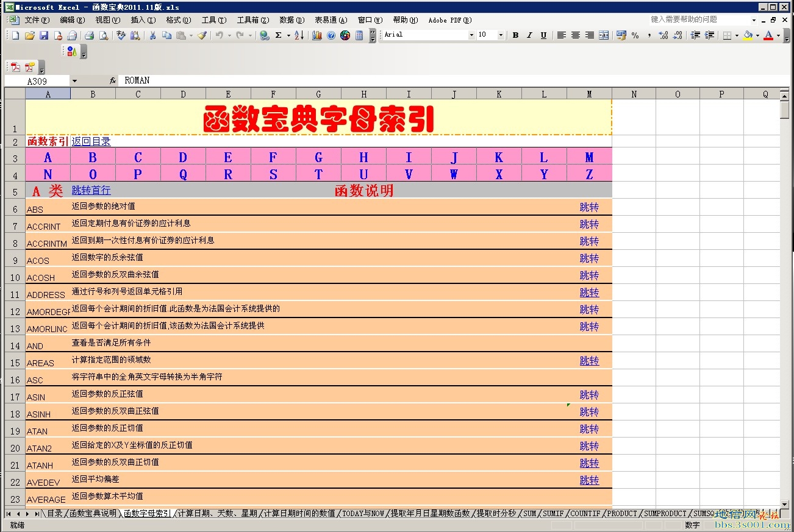Image resolution: width=794 pixels, height=532 pixels.
Task: Expand the paste options dropdown arrow
Action: point(191,35)
